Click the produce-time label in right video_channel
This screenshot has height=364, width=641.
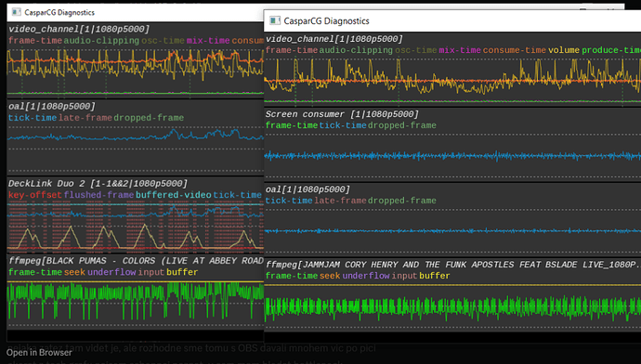611,50
